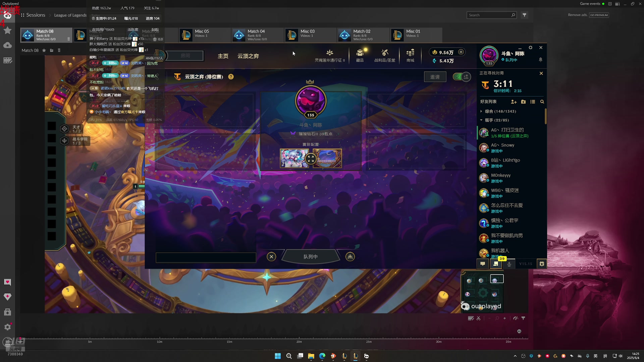Open the clip editor icon in timeline toolbar

pos(471,318)
